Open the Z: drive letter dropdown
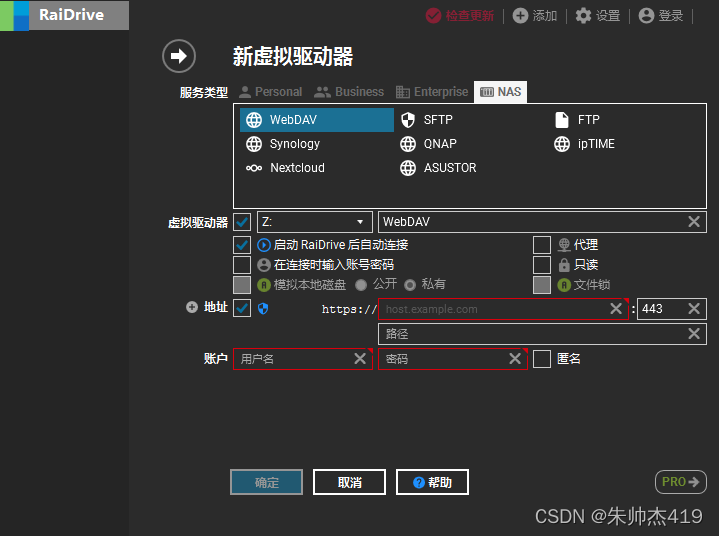719x536 pixels. click(x=315, y=222)
